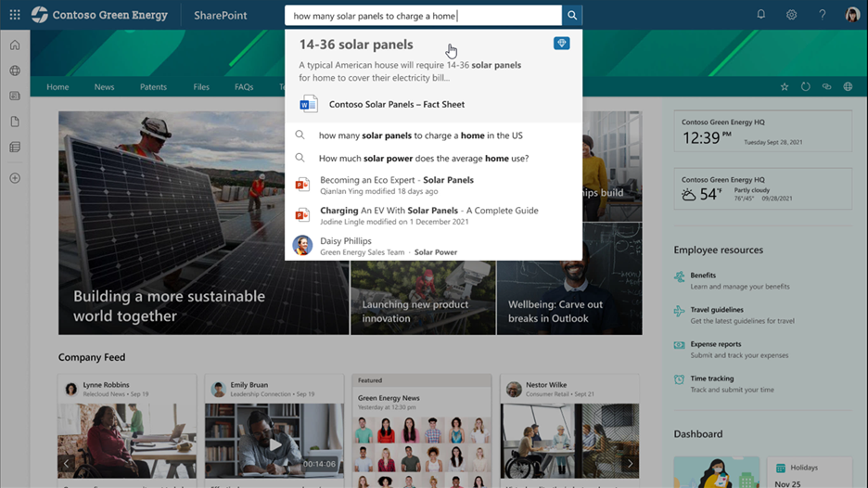Open the settings gear icon

point(791,15)
